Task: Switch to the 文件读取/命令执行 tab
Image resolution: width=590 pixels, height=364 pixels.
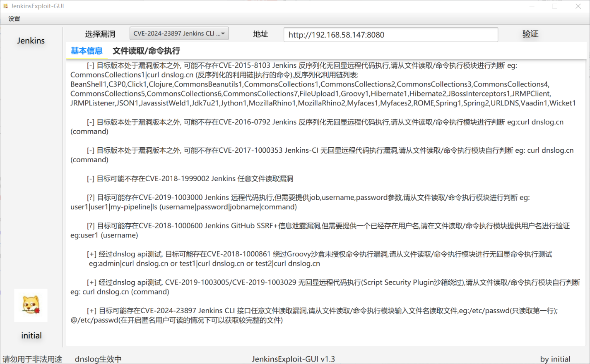Action: tap(146, 51)
